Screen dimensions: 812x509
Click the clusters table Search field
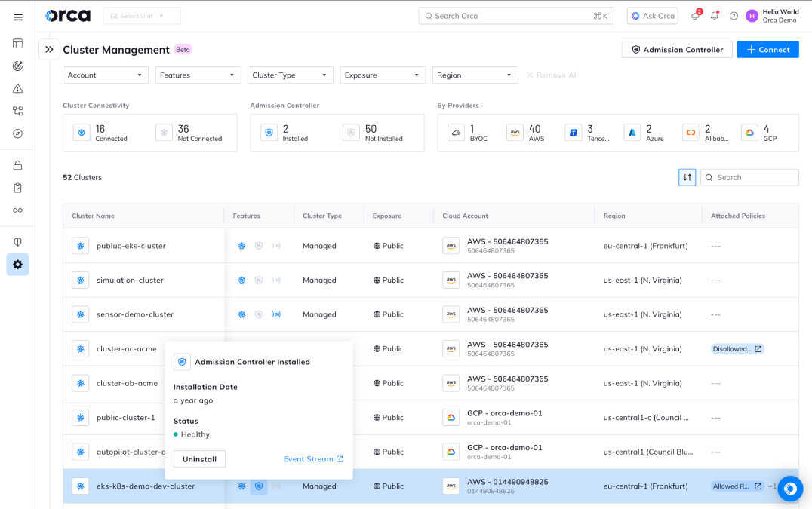point(749,177)
